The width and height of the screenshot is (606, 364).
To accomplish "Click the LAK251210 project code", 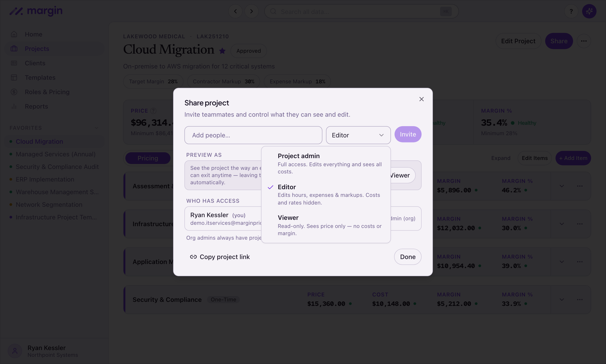I will [213, 36].
